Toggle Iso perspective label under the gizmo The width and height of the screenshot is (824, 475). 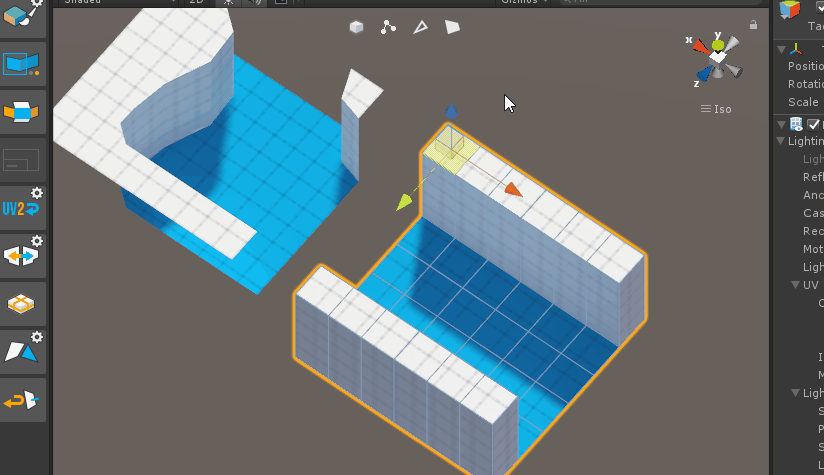716,109
